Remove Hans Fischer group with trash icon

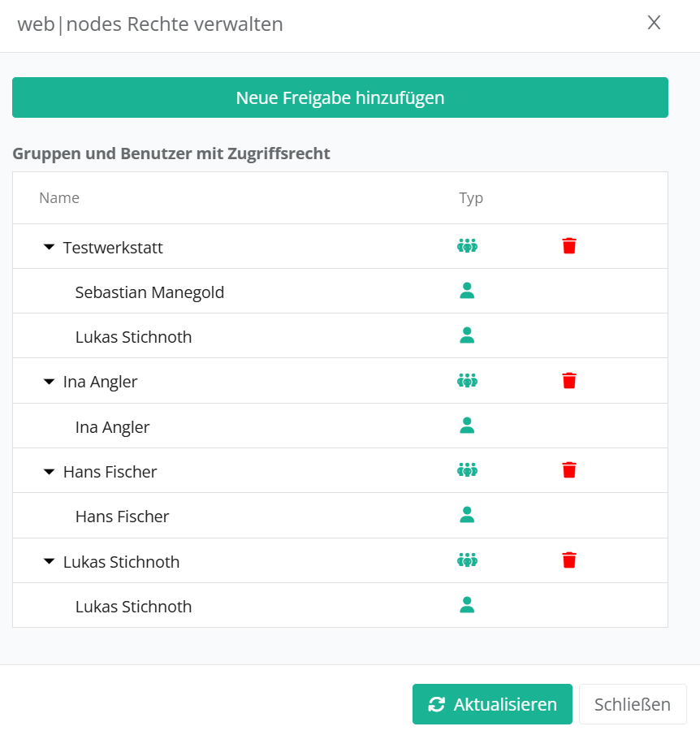(x=569, y=470)
